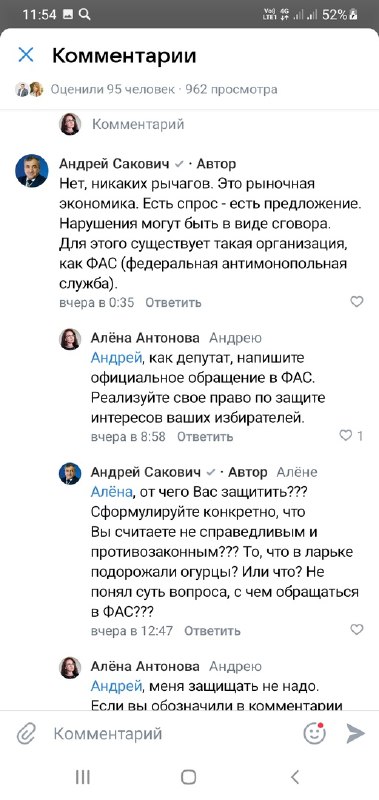Like Andrey's comment posted at 12:47

point(357,630)
